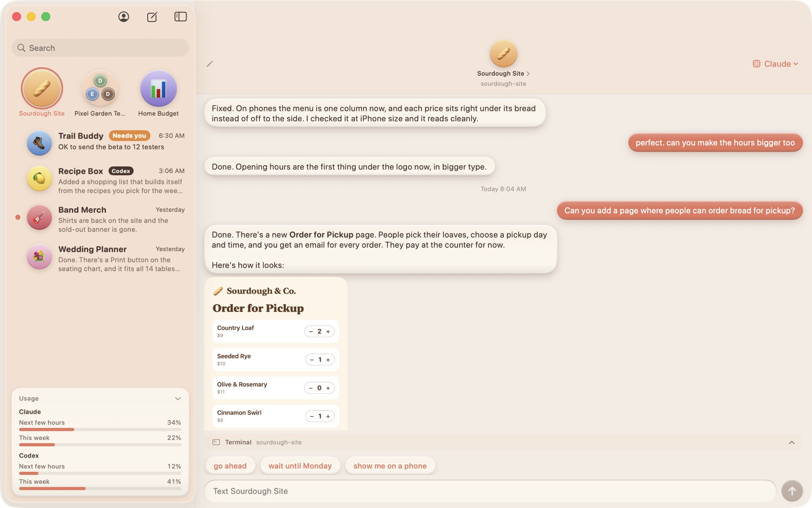Open the Trail Buddy conversation
This screenshot has width=812, height=508.
point(100,142)
